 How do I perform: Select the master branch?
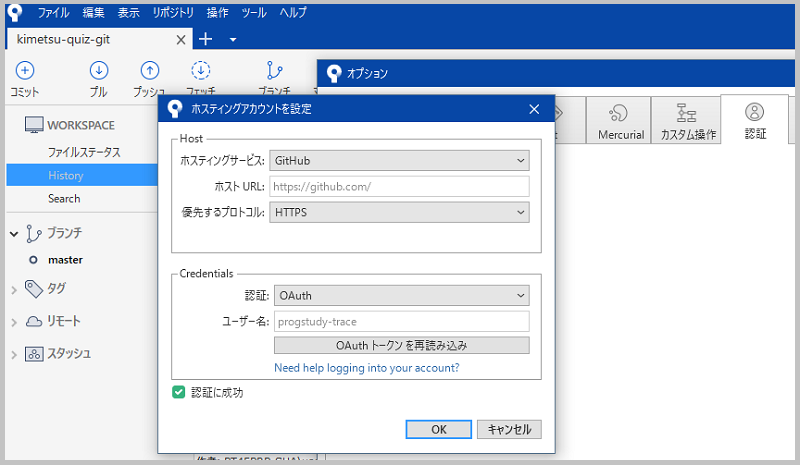[x=65, y=260]
